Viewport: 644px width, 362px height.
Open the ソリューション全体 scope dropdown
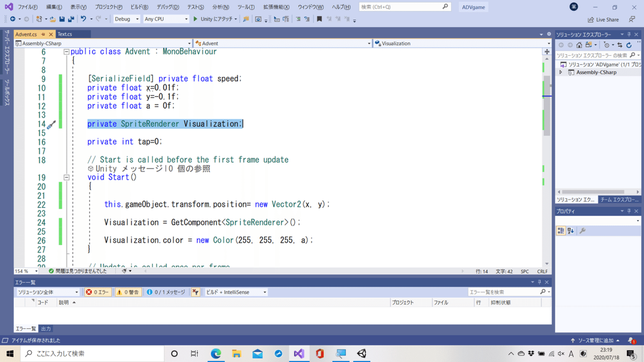click(x=48, y=292)
